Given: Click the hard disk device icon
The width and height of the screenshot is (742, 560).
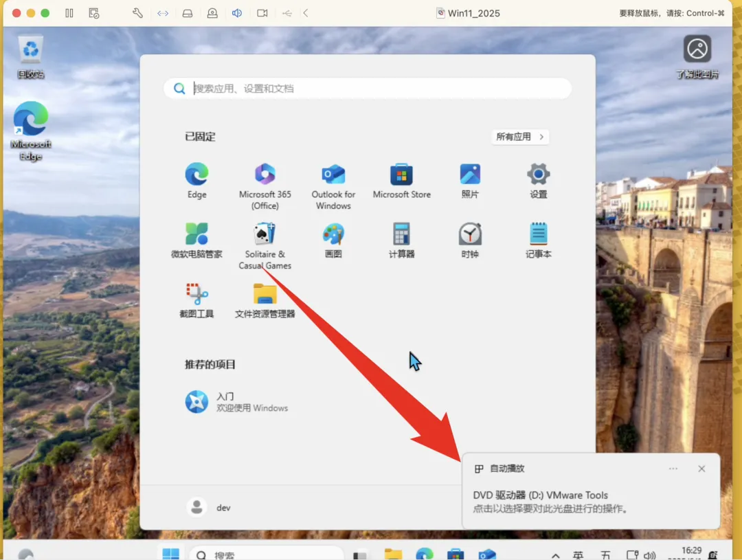Looking at the screenshot, I should pyautogui.click(x=188, y=13).
